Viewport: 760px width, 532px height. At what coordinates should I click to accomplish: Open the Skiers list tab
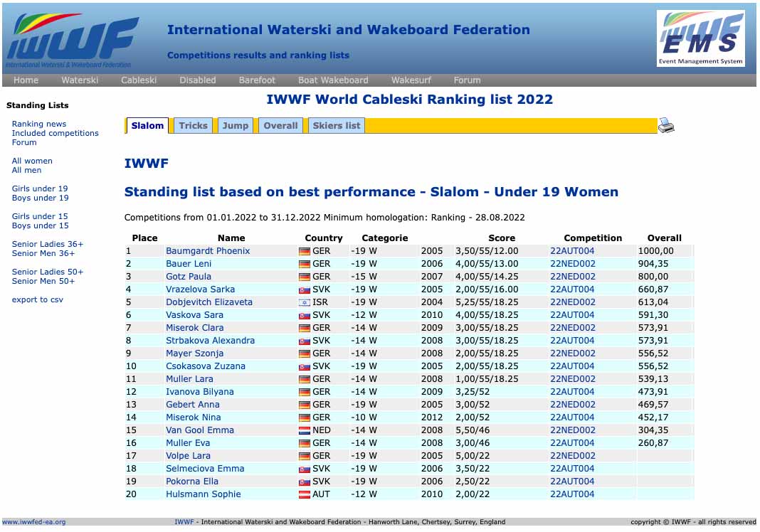click(337, 126)
